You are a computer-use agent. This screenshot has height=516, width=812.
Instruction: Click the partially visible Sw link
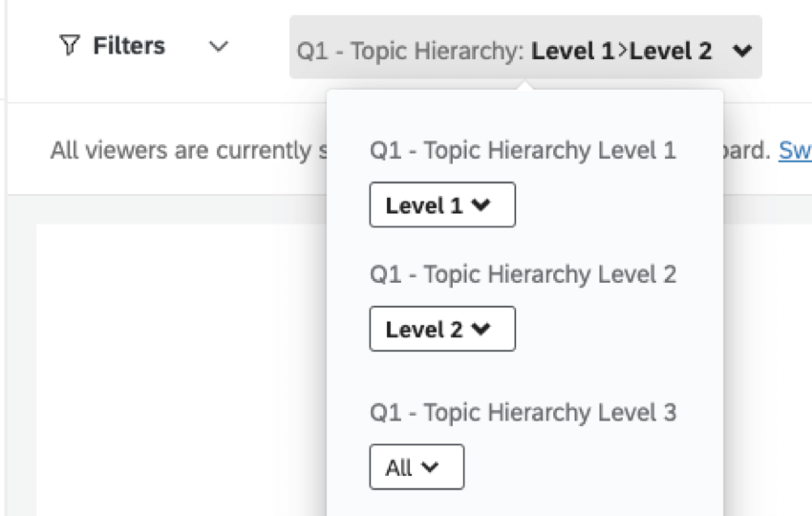coord(795,151)
